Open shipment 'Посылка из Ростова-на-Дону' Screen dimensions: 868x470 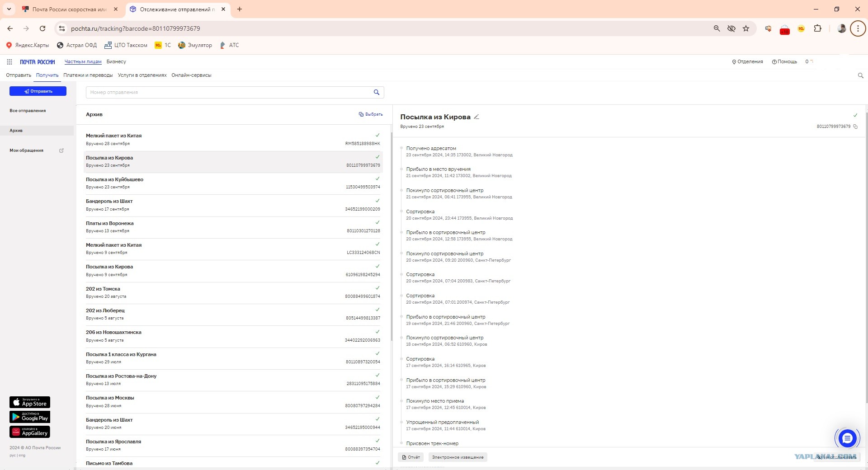233,380
